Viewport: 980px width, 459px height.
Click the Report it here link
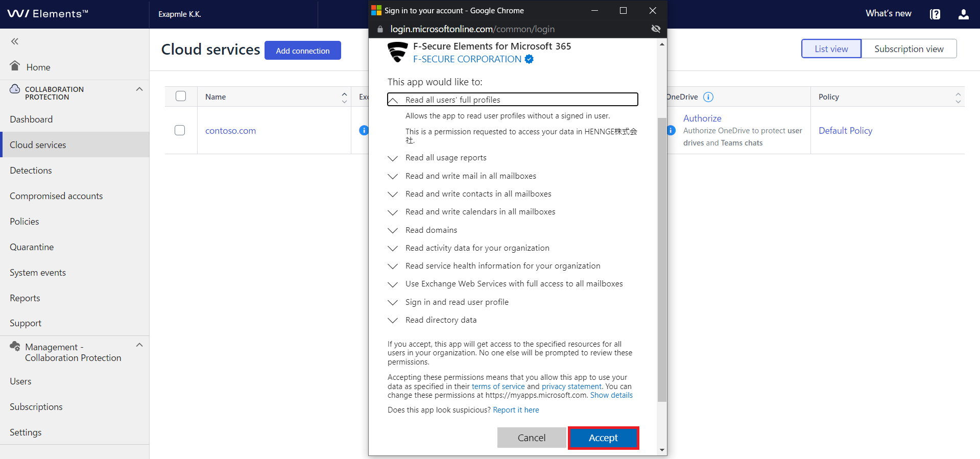click(516, 410)
